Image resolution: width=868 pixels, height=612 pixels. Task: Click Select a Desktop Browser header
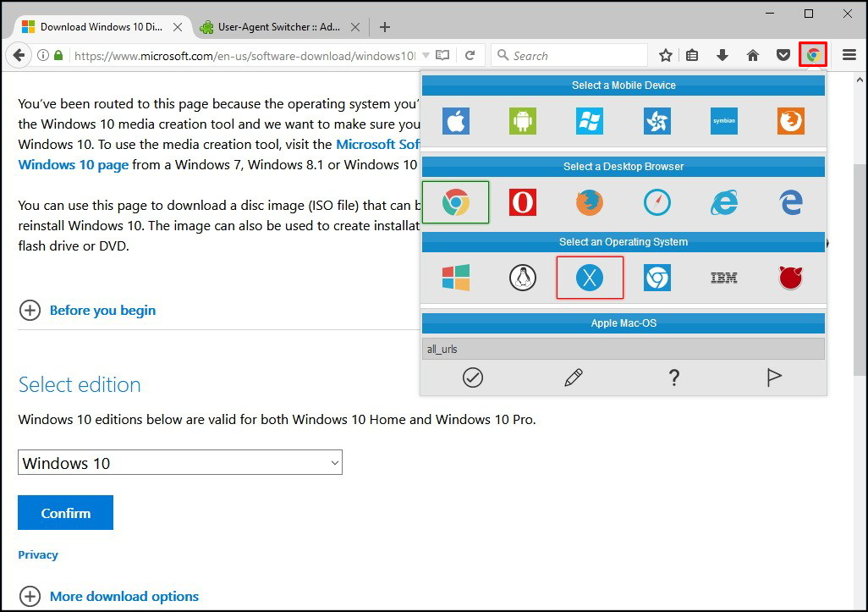point(624,166)
